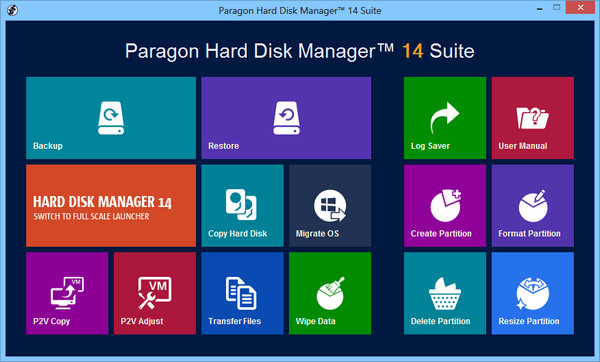Image resolution: width=600 pixels, height=362 pixels.
Task: Open the Migrate OS tile
Action: (330, 205)
